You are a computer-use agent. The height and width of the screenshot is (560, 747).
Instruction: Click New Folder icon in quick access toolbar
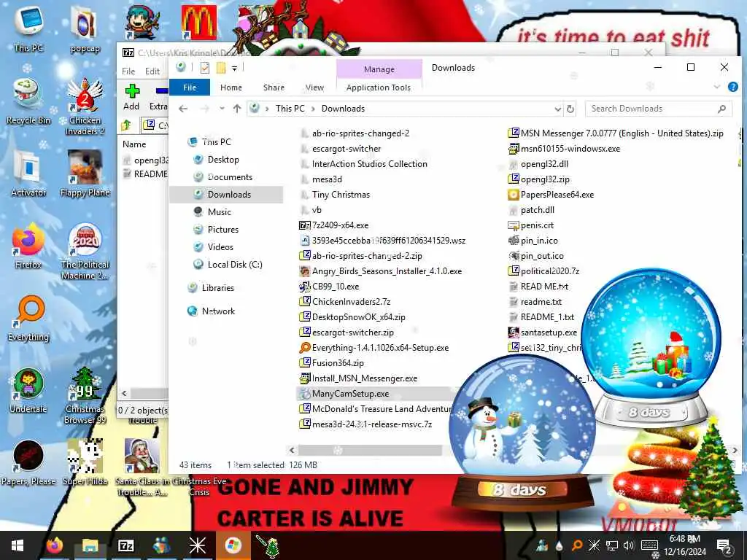pos(221,68)
